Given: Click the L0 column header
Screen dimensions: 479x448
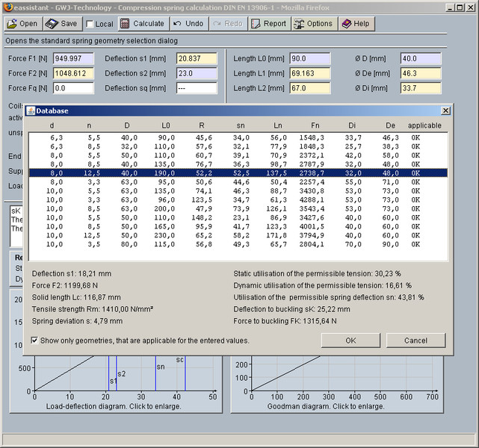Looking at the screenshot, I should (167, 125).
